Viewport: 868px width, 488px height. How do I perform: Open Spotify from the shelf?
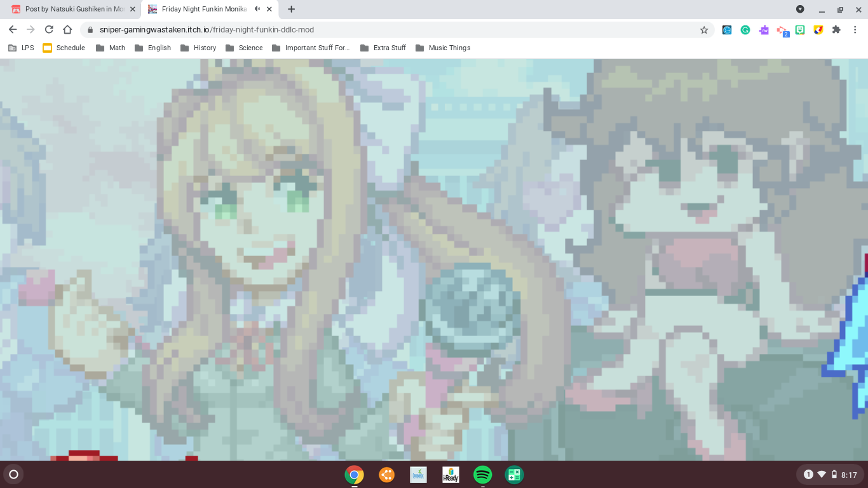tap(482, 475)
